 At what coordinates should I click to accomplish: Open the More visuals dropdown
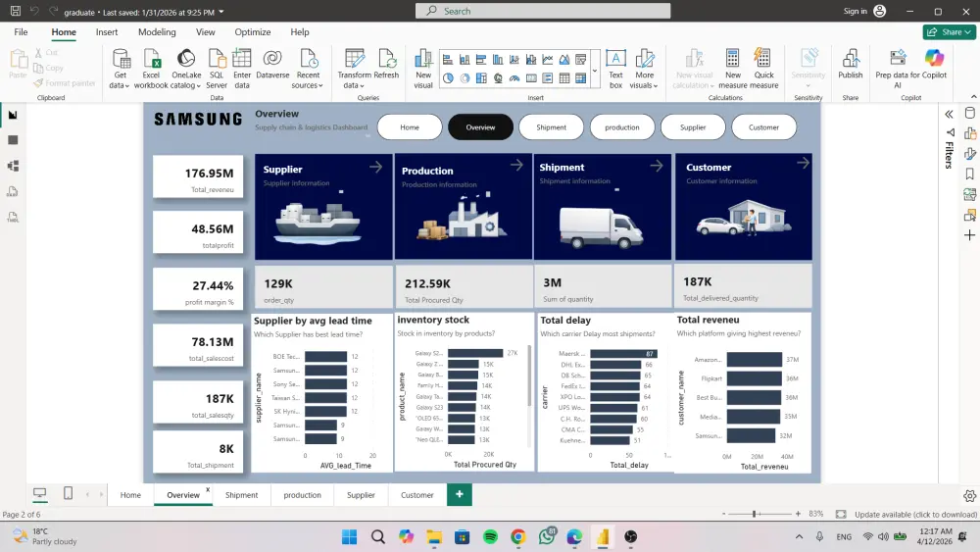pyautogui.click(x=645, y=69)
